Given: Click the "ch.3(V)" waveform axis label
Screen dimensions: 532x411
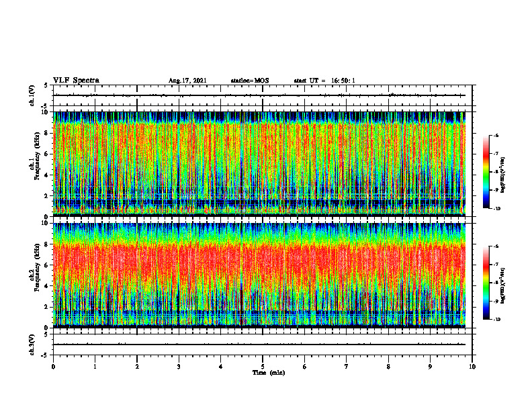Looking at the screenshot, I should 32,345.
